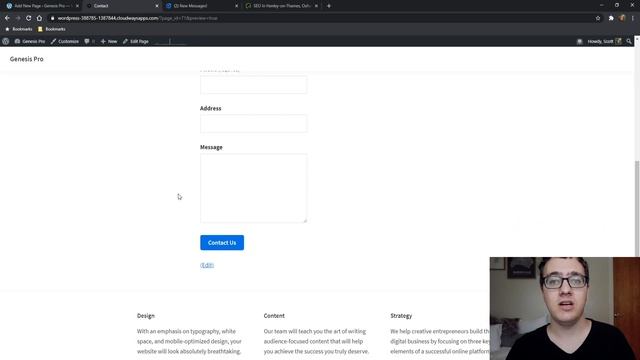Close the New Messages tab
Screen dimensions: 640x360
coord(236,6)
